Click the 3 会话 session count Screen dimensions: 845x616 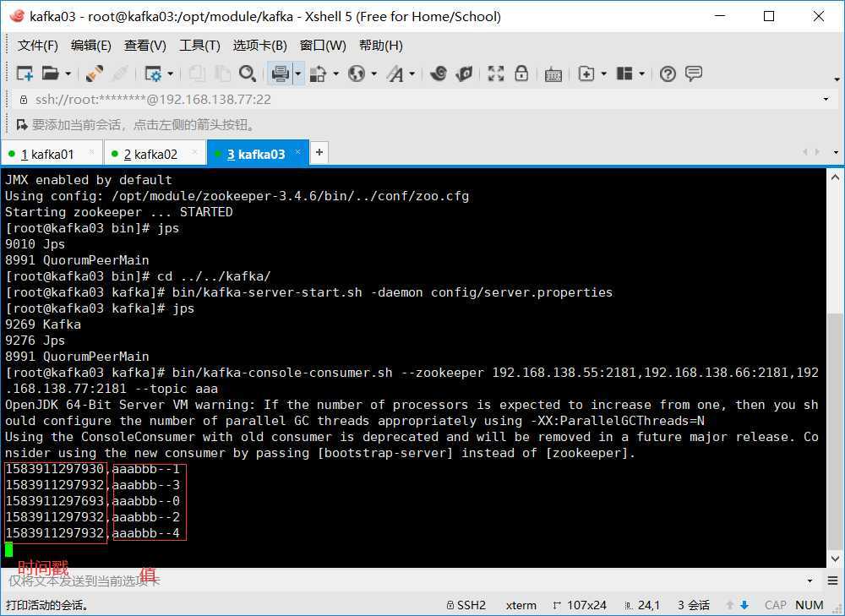click(694, 605)
